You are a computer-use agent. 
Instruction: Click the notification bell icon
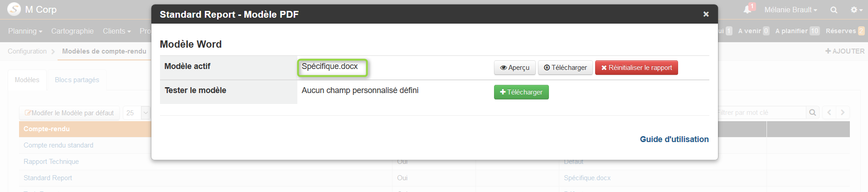pyautogui.click(x=747, y=10)
